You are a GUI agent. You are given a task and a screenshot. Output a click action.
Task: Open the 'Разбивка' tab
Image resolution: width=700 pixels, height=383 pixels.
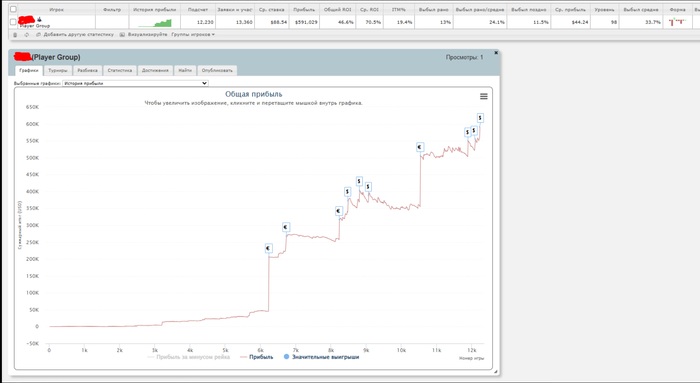(x=88, y=71)
